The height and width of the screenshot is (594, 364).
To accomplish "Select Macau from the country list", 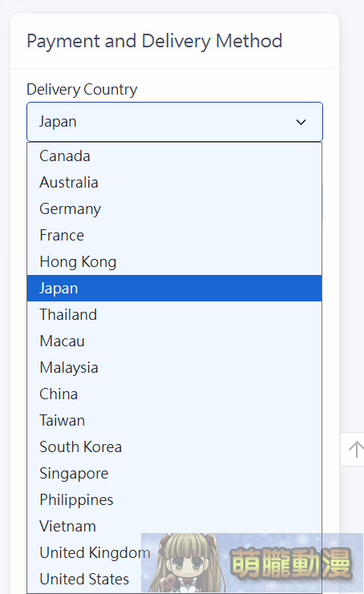I will point(174,341).
